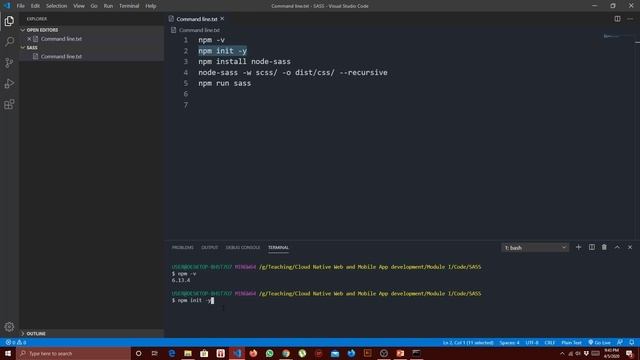Create a new terminal with plus icon

point(578,247)
